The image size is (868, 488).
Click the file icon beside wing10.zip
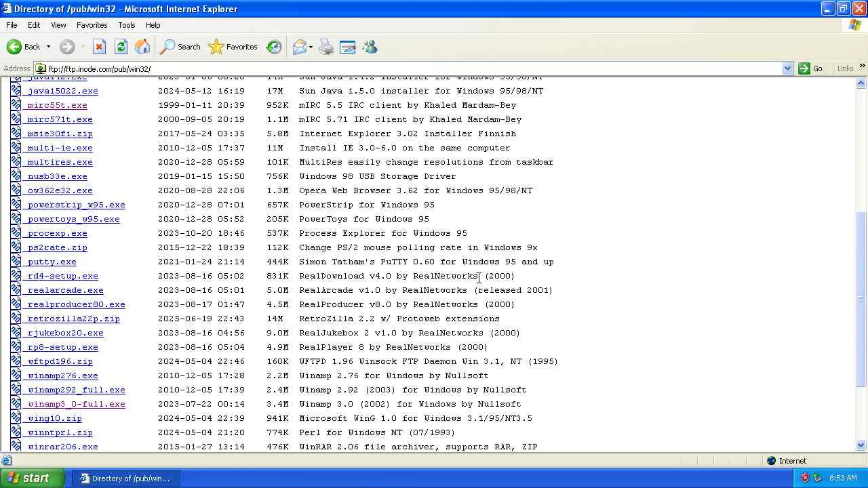tap(16, 418)
